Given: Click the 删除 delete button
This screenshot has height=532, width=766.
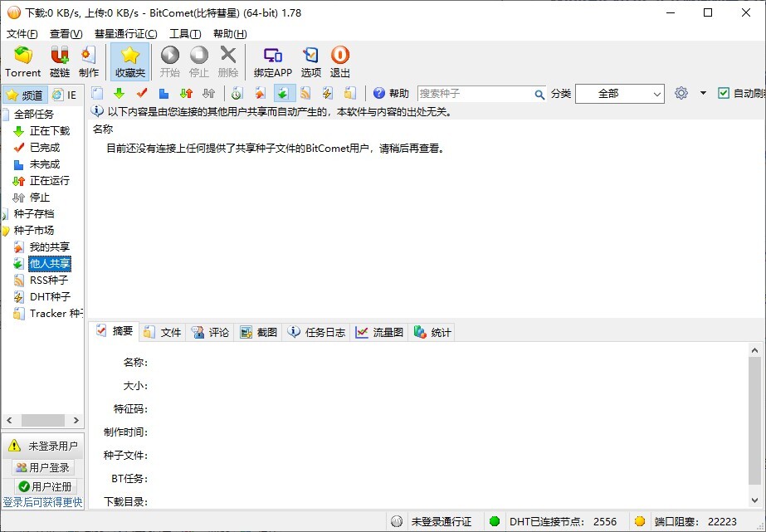Looking at the screenshot, I should point(228,62).
